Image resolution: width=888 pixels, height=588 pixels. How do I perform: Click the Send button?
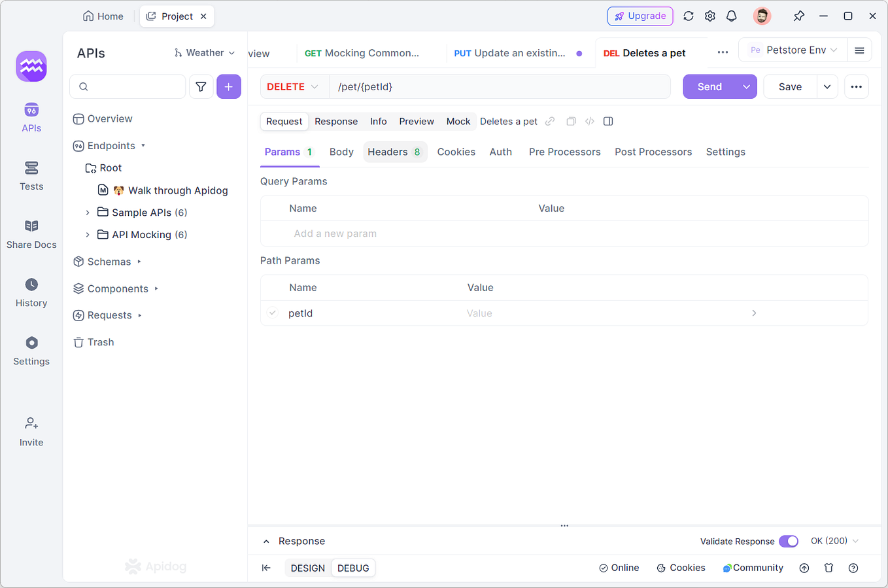[x=709, y=86]
